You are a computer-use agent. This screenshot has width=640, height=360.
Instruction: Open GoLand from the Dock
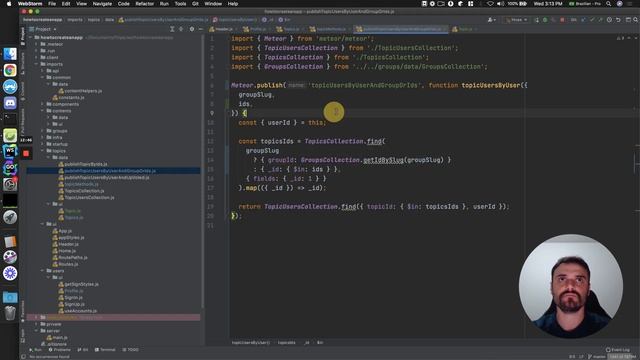click(x=10, y=168)
